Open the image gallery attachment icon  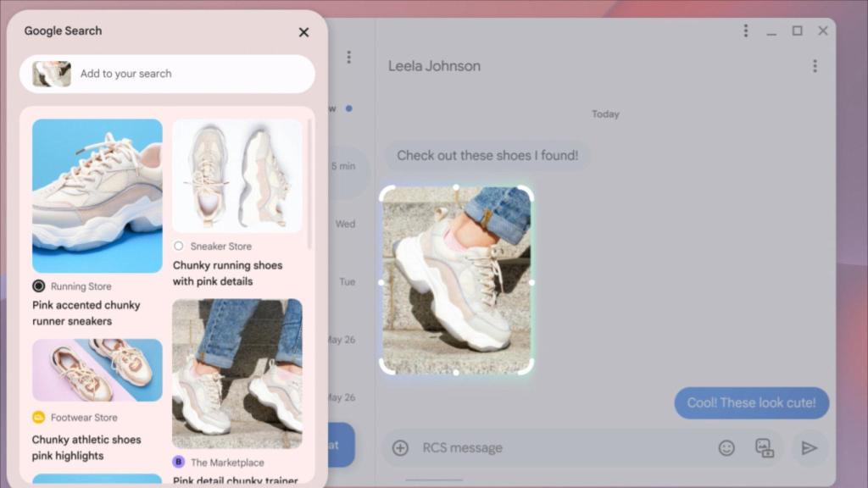(765, 448)
